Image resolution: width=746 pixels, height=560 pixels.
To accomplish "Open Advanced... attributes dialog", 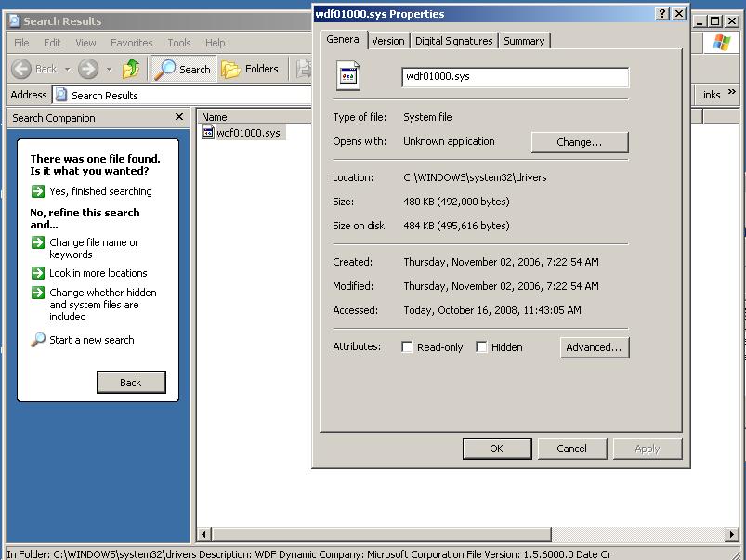I will tap(594, 347).
